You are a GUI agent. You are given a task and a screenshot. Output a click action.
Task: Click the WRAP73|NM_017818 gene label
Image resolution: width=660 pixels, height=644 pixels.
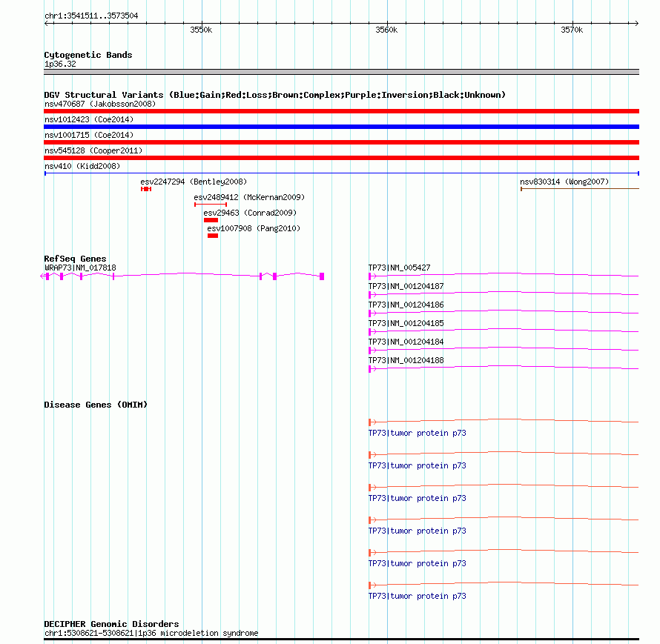click(80, 268)
